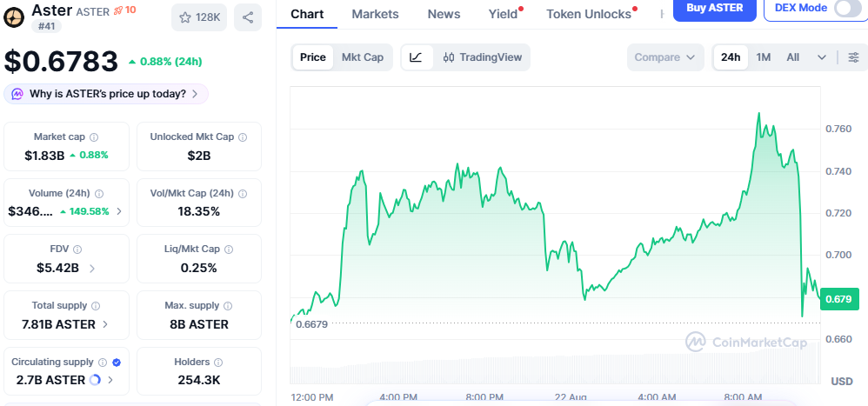Viewport: 868px width, 406px height.
Task: Click the verified badge on Circulating supply
Action: tap(117, 363)
